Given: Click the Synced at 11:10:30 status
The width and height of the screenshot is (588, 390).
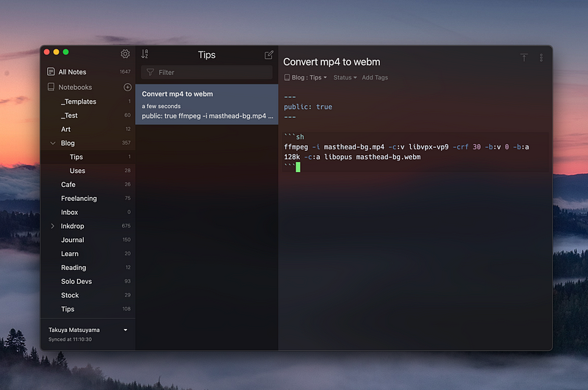Looking at the screenshot, I should [70, 339].
